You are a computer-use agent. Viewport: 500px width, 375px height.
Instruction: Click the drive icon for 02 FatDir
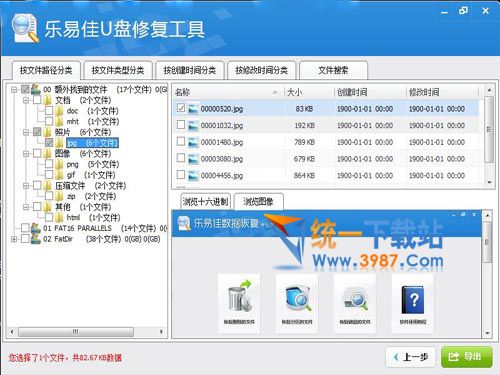(x=36, y=239)
